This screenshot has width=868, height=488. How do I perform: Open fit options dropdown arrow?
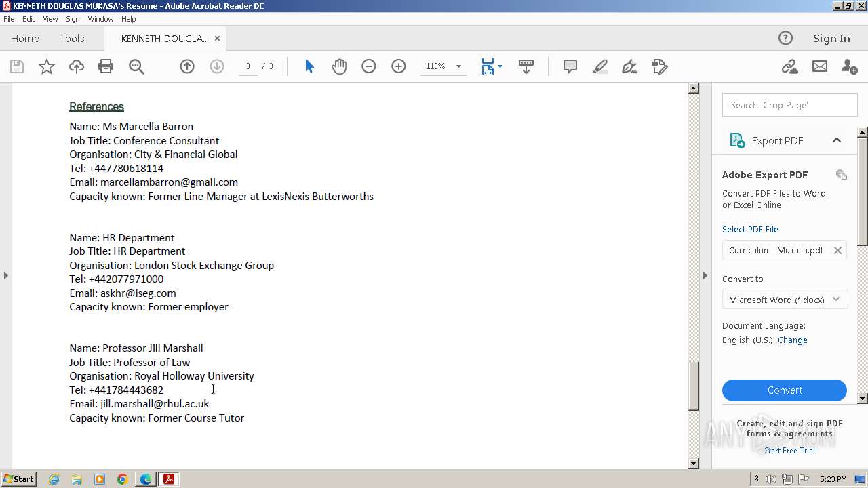coord(500,66)
